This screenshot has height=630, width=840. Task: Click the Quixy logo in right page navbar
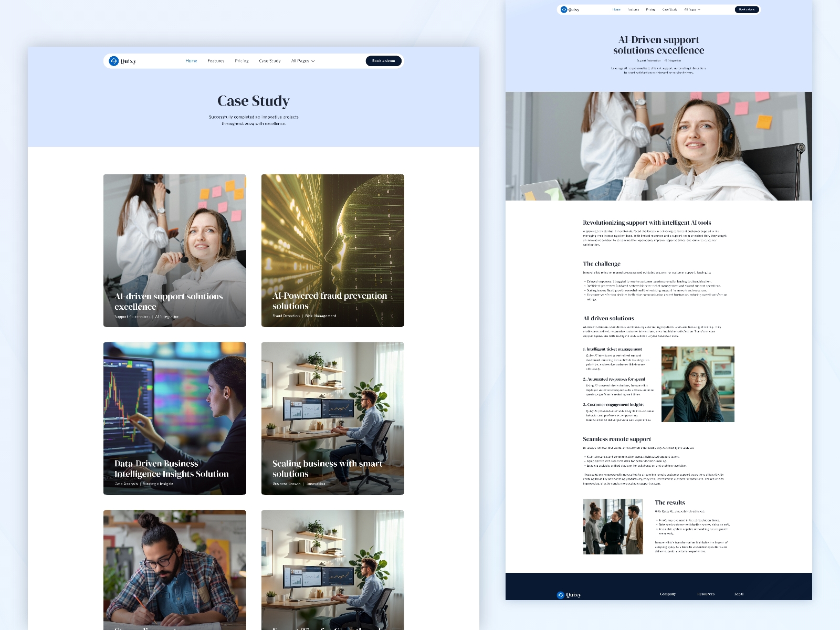(x=570, y=9)
